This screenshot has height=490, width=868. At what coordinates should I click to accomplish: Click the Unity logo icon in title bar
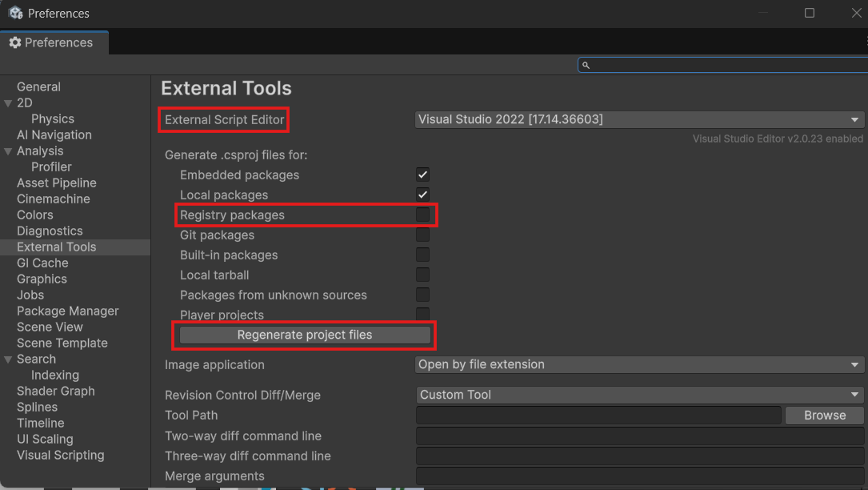[x=15, y=13]
